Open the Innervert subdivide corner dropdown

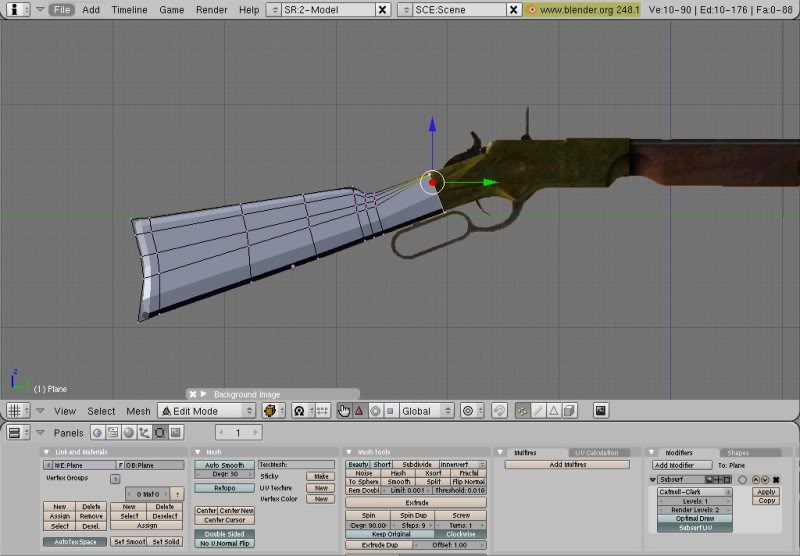point(462,465)
